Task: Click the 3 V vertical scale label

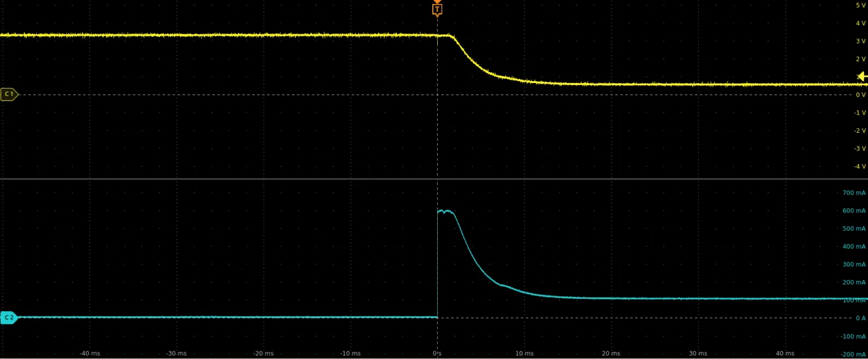Action: (860, 41)
